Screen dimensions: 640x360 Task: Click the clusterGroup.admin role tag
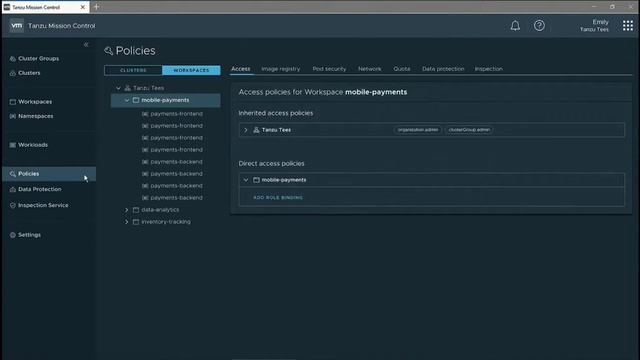click(x=469, y=130)
